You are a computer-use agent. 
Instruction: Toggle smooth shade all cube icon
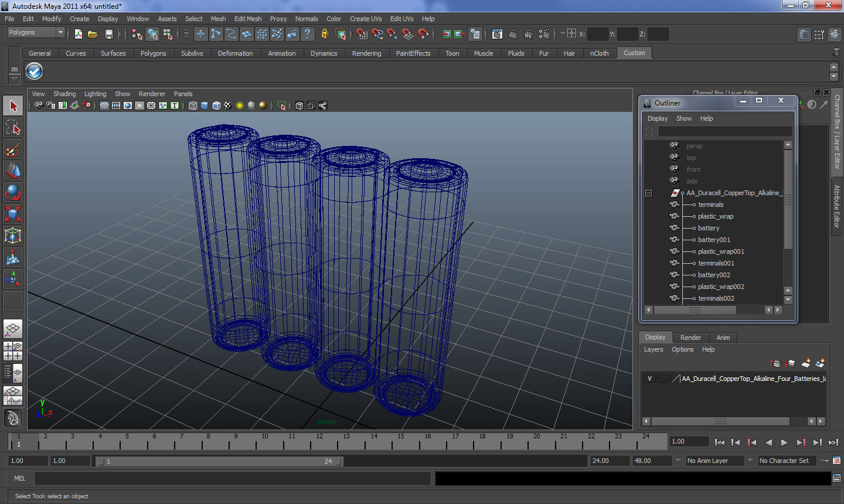click(205, 105)
